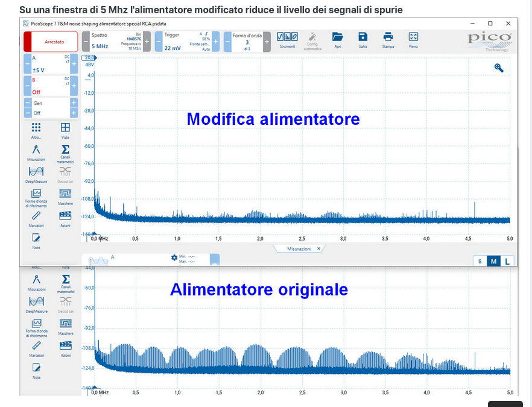Open Forme d'onda di riferimento in front window
Viewport: 532px width, 407px height.
click(x=36, y=198)
